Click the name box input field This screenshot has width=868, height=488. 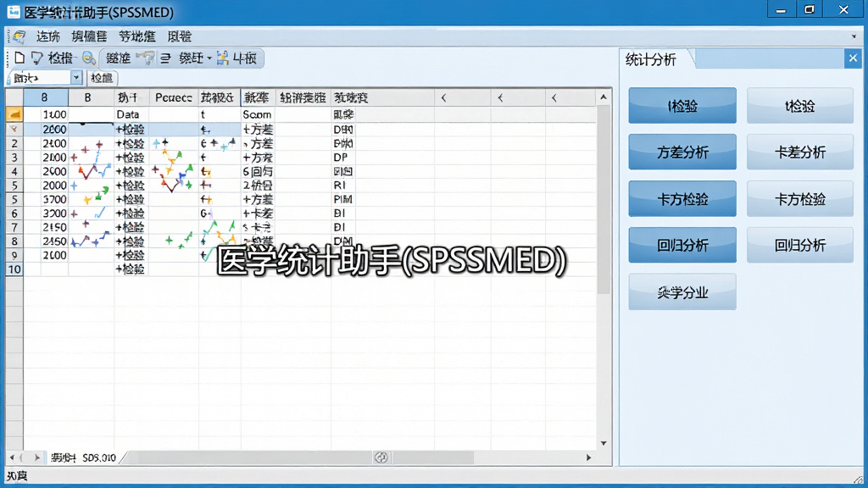[x=40, y=78]
